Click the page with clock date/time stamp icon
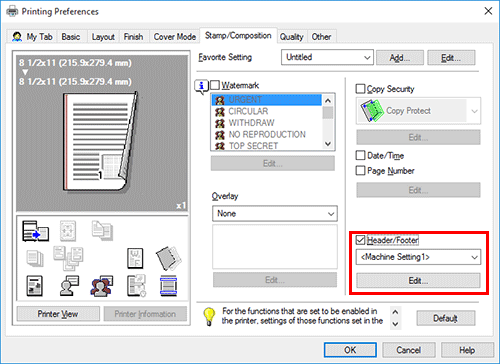This screenshot has width=500, height=364. coord(136,286)
